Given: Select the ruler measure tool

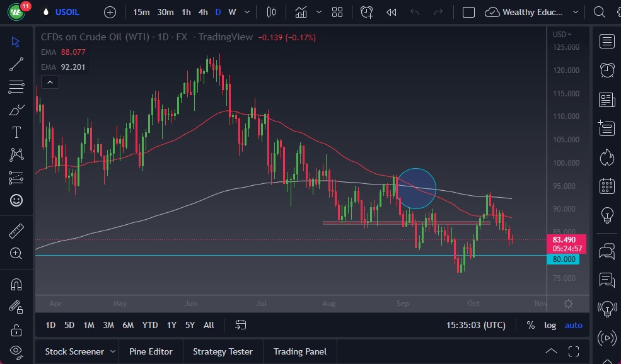Looking at the screenshot, I should point(16,231).
